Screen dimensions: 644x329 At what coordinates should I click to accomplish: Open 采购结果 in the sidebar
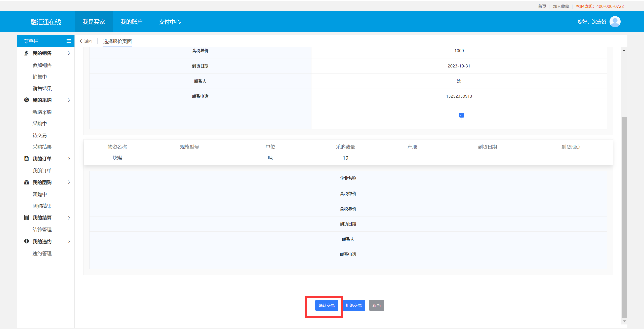pyautogui.click(x=42, y=147)
